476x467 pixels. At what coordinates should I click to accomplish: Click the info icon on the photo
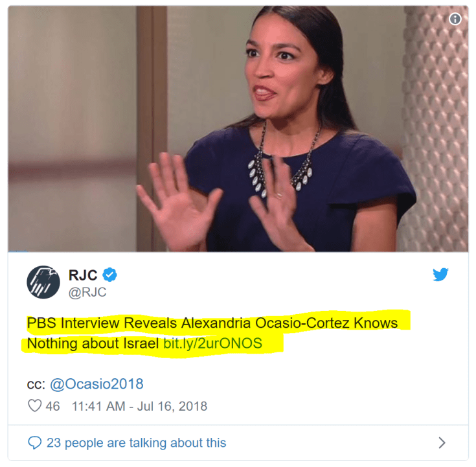click(x=455, y=19)
